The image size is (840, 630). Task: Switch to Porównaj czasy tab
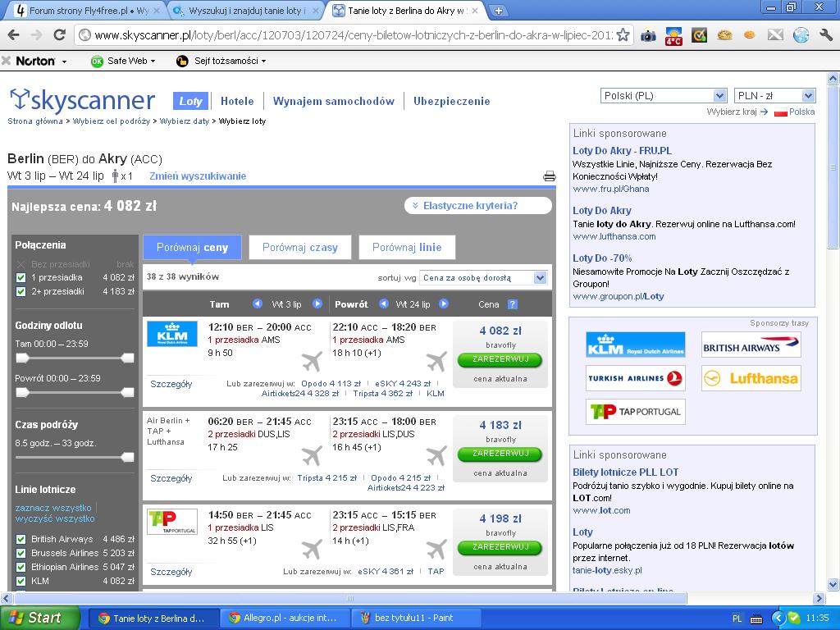pos(300,248)
